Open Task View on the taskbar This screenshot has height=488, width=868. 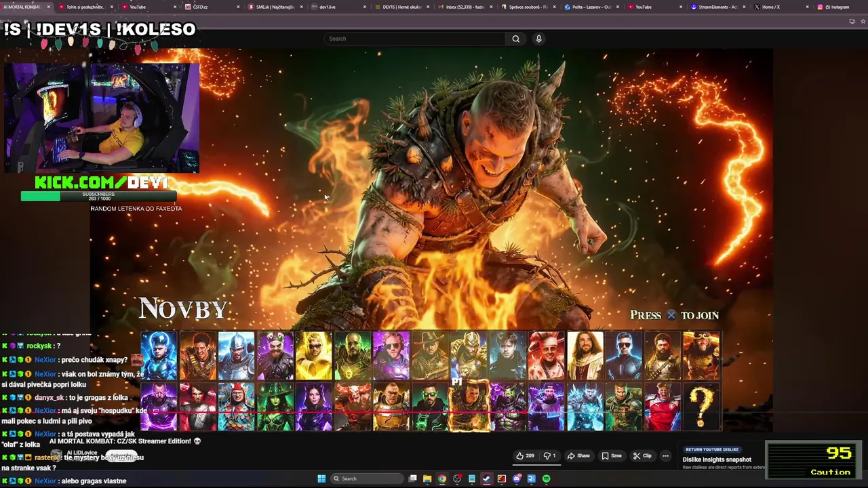pyautogui.click(x=412, y=479)
